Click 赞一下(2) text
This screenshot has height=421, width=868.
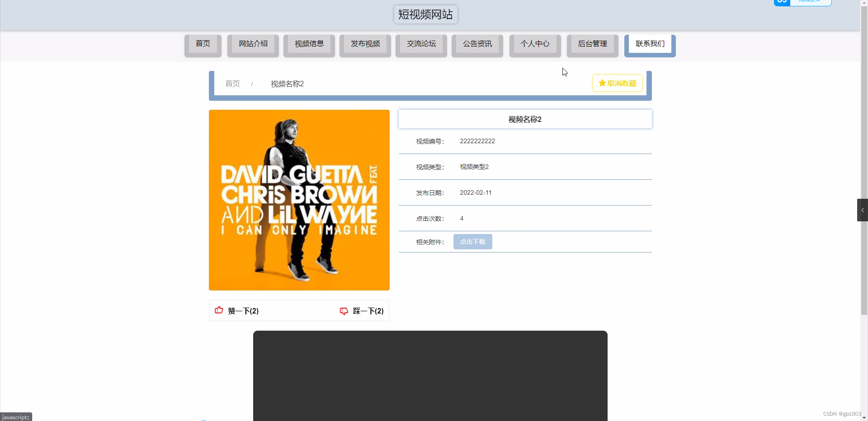point(243,311)
